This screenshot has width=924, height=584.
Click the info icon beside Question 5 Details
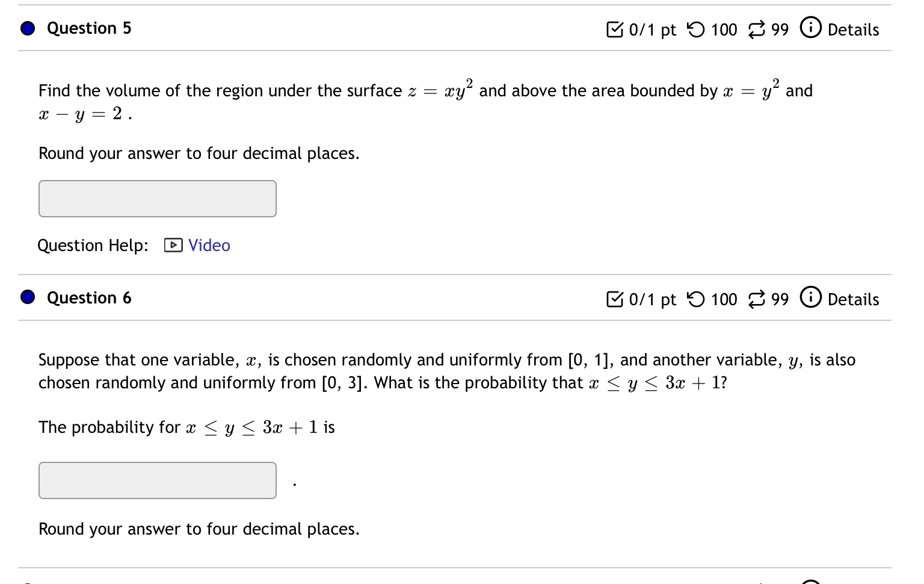[x=811, y=28]
